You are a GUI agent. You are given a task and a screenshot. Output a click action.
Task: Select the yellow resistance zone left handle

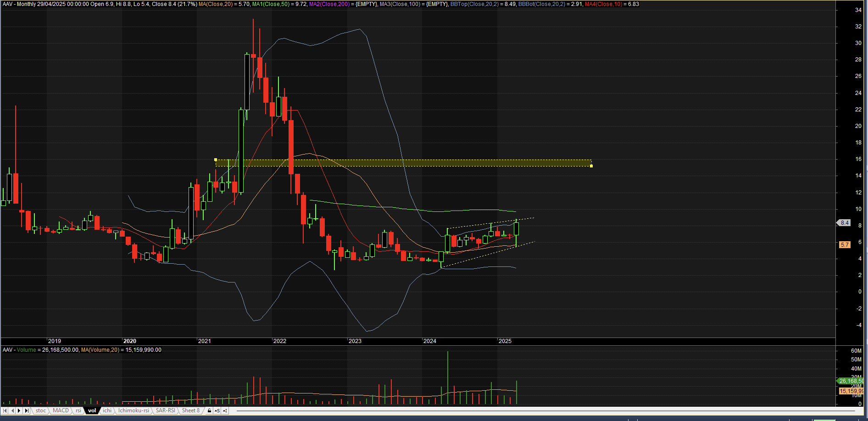tap(216, 160)
